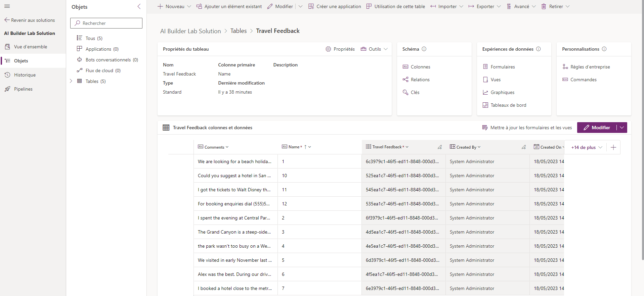Select Flux de cloud (0)
644x296 pixels.
click(x=103, y=70)
